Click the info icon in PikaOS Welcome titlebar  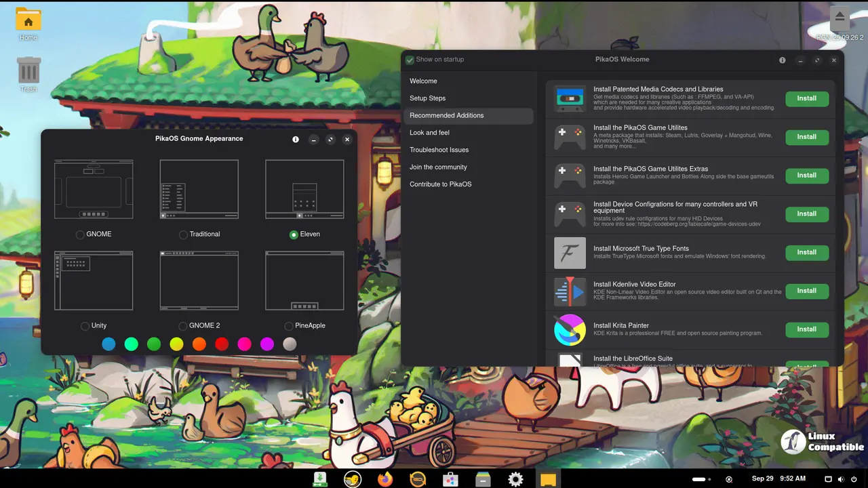(x=783, y=60)
